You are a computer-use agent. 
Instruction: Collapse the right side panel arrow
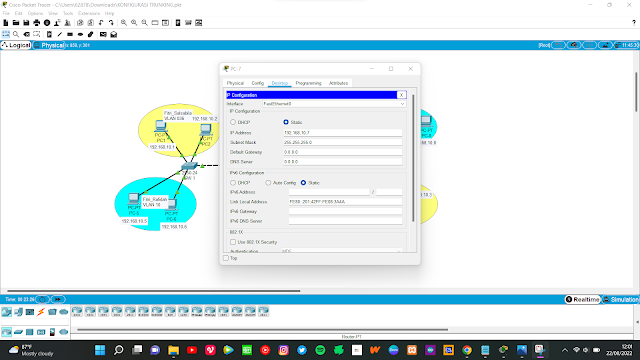[x=637, y=322]
